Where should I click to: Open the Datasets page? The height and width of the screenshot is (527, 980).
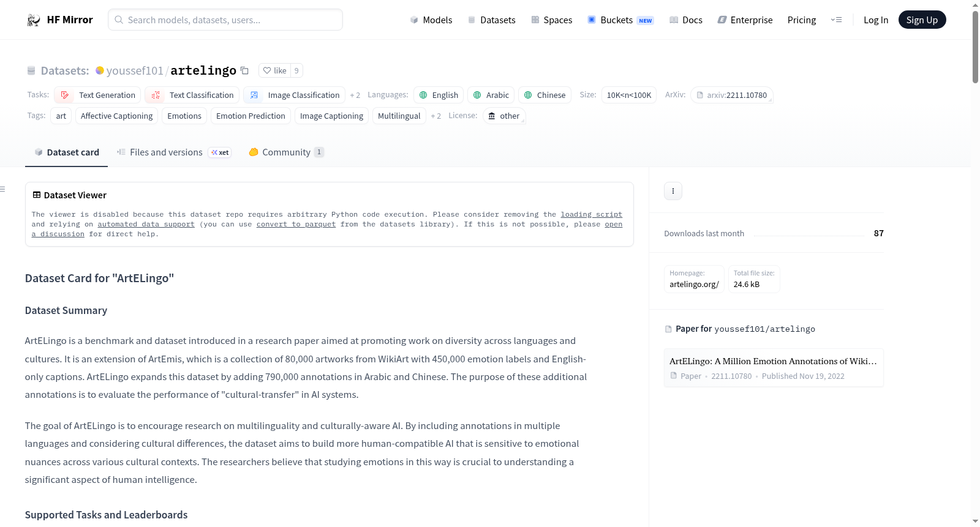492,20
